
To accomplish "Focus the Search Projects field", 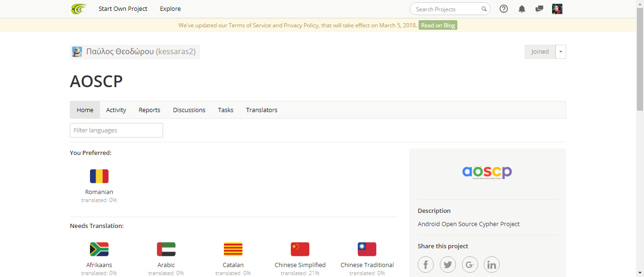I will pyautogui.click(x=450, y=9).
